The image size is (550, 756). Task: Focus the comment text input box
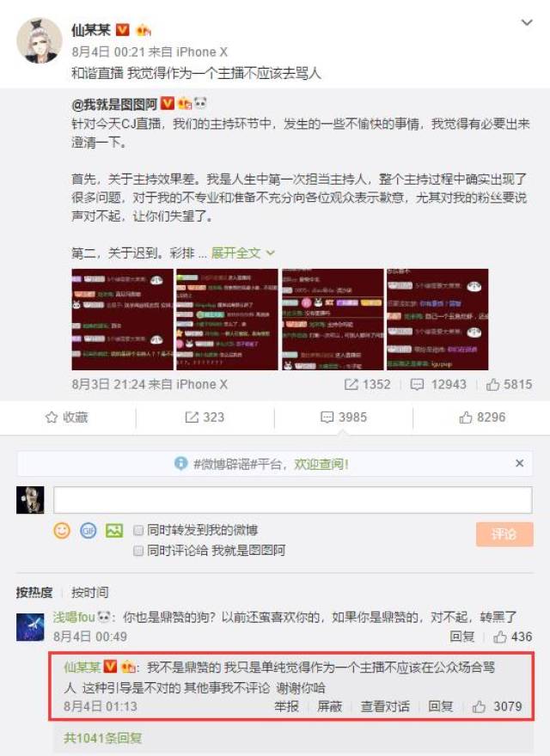(x=293, y=500)
